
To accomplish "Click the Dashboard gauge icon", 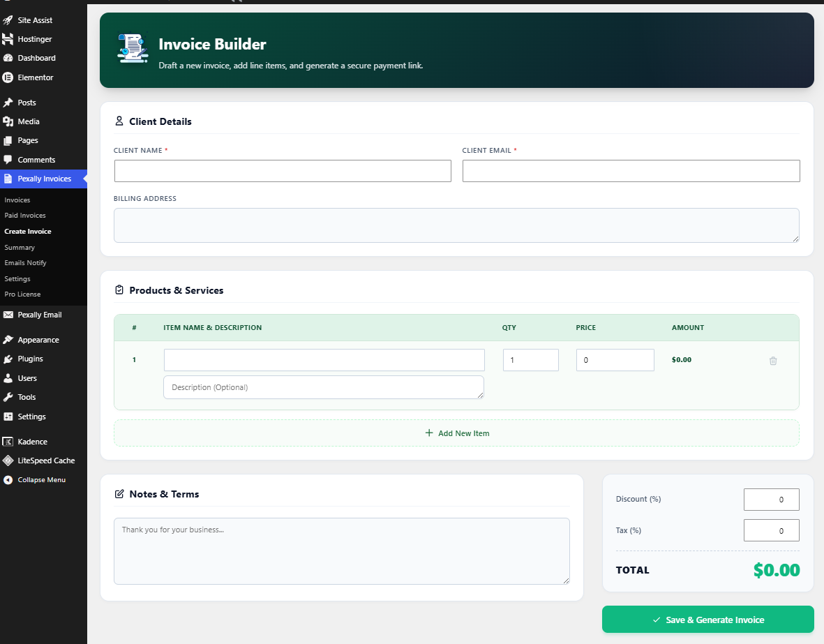I will pyautogui.click(x=8, y=58).
